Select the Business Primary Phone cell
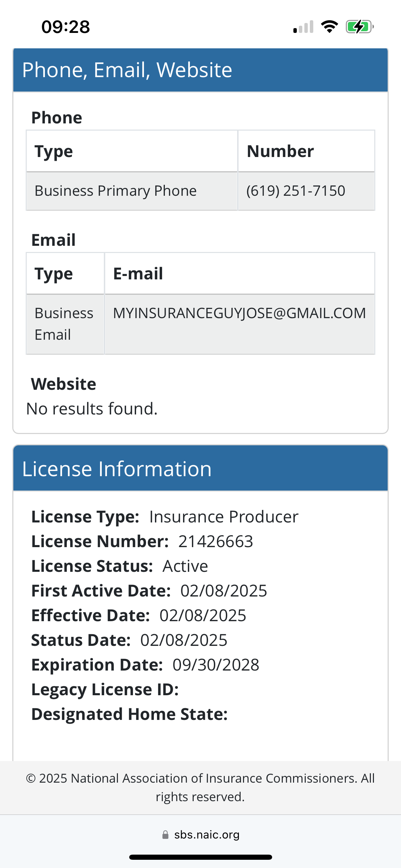401x868 pixels. click(116, 191)
